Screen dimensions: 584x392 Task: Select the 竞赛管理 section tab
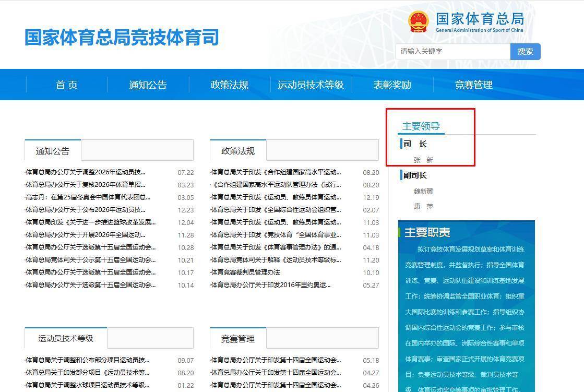point(238,339)
